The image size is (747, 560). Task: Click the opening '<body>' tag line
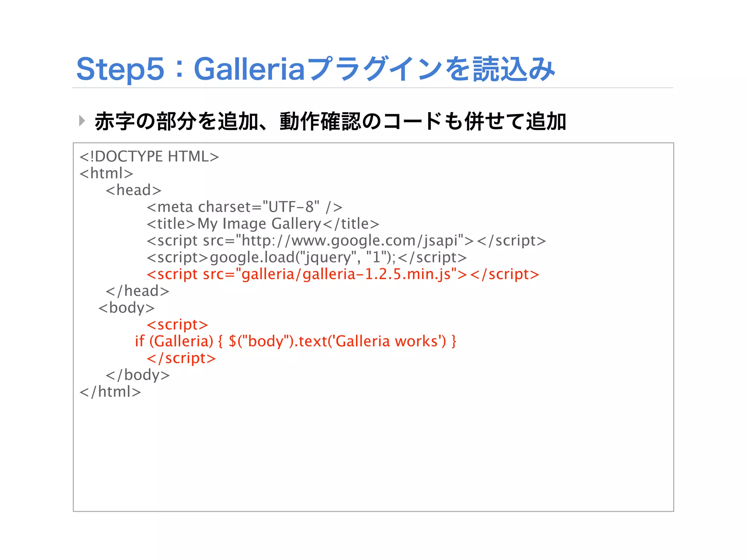tap(127, 308)
